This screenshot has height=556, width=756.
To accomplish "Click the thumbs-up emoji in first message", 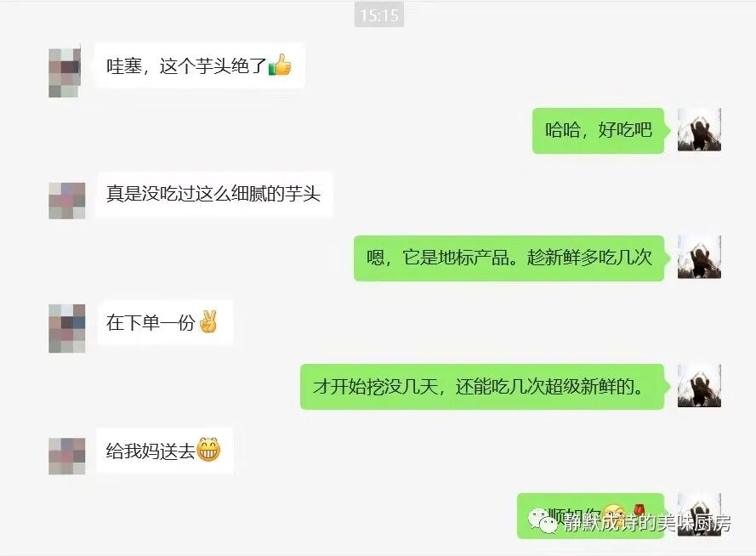I will 280,65.
